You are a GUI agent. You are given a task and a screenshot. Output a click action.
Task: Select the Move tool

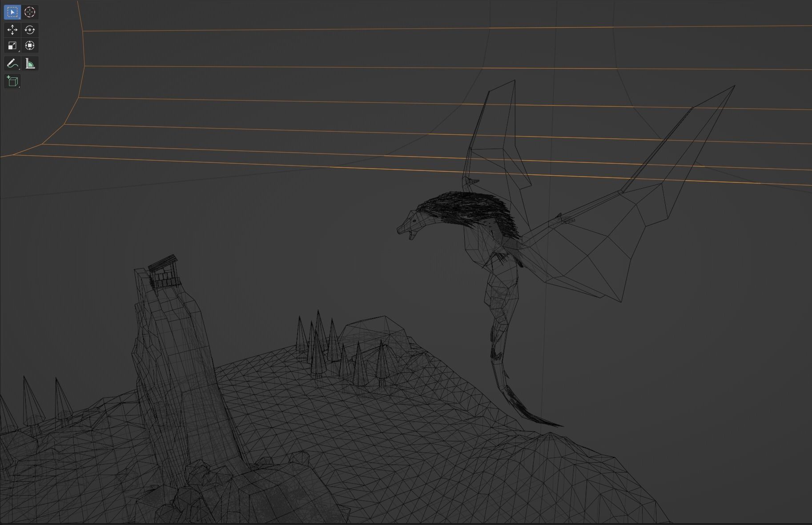pos(12,30)
